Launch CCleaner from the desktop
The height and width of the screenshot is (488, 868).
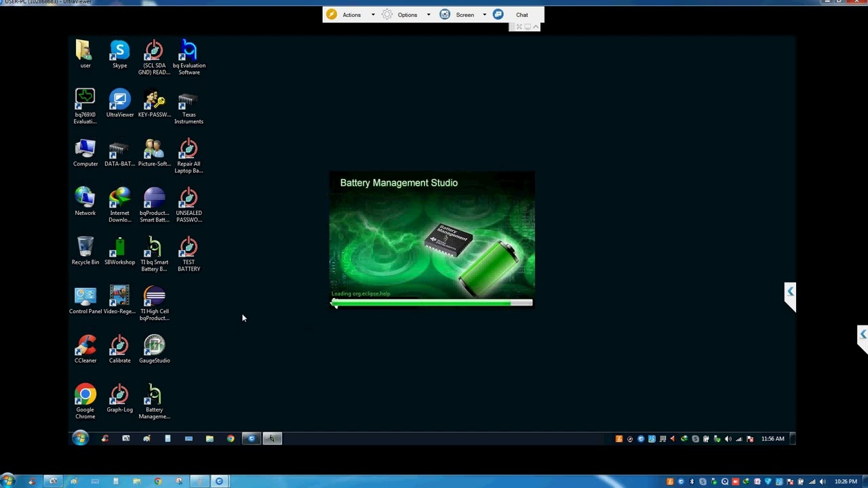[85, 349]
